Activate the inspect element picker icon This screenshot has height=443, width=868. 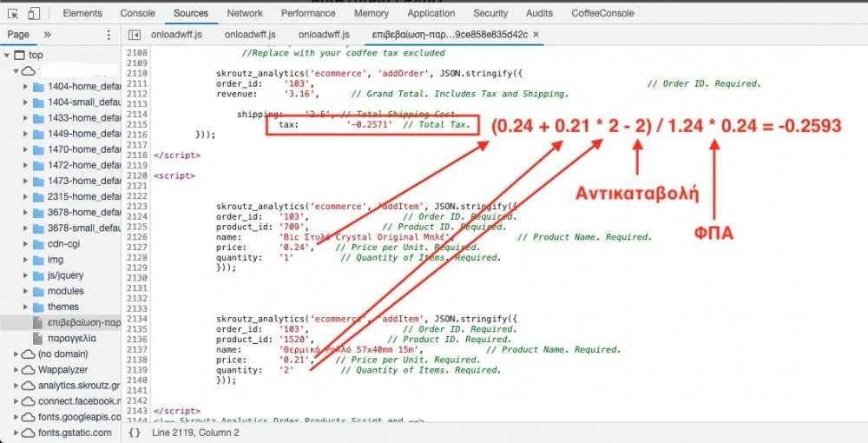13,13
